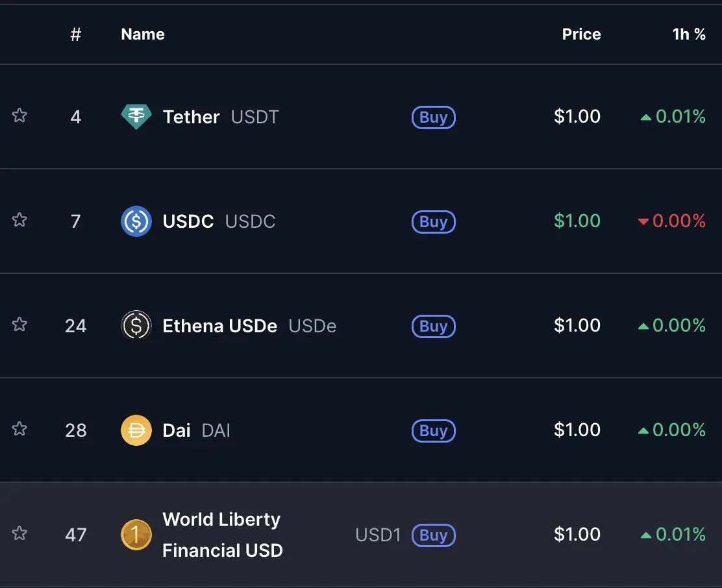Screen dimensions: 722x588
Task: Star Ethena USDe for the watchlist
Action: click(19, 324)
